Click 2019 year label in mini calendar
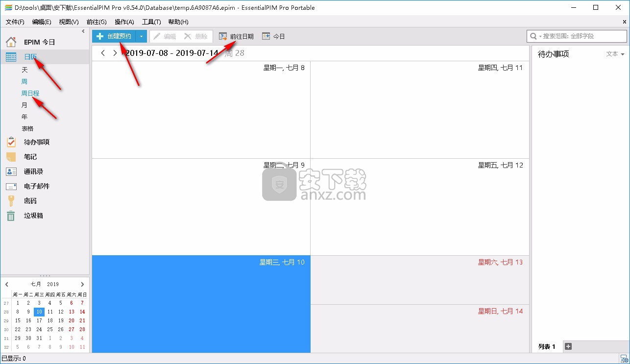This screenshot has width=630, height=364. coord(53,284)
